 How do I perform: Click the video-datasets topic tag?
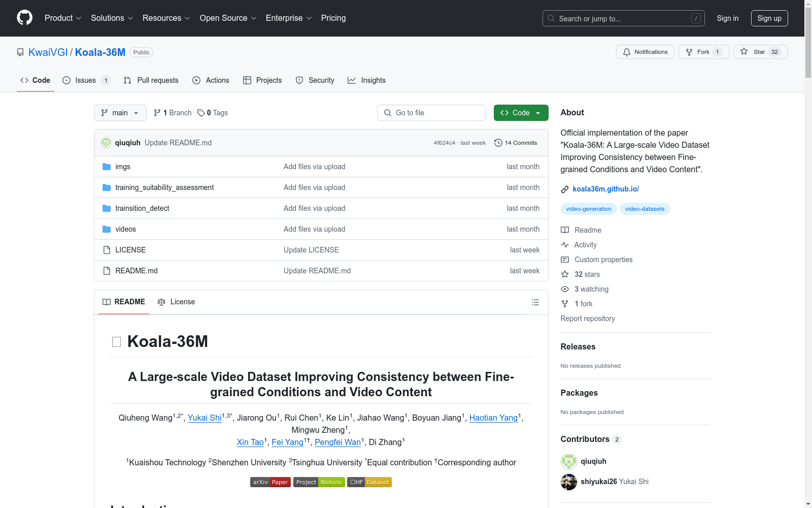point(645,209)
